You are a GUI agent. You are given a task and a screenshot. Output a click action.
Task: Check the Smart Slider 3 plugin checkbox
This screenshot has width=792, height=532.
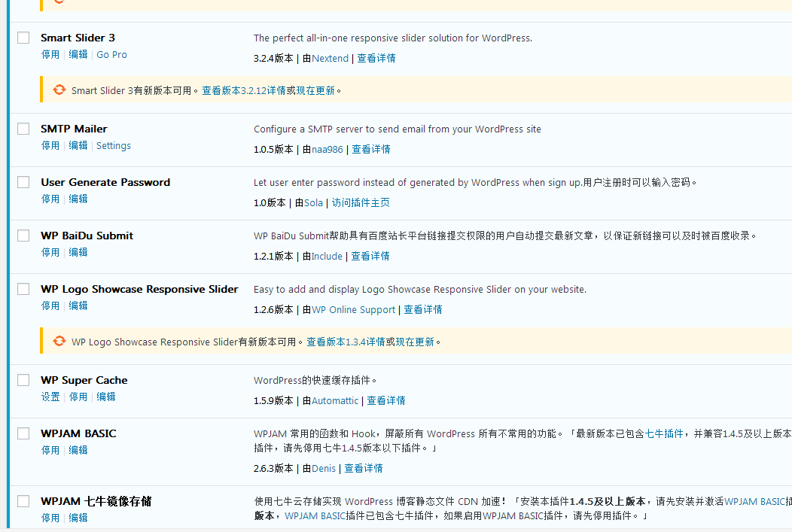[x=23, y=38]
